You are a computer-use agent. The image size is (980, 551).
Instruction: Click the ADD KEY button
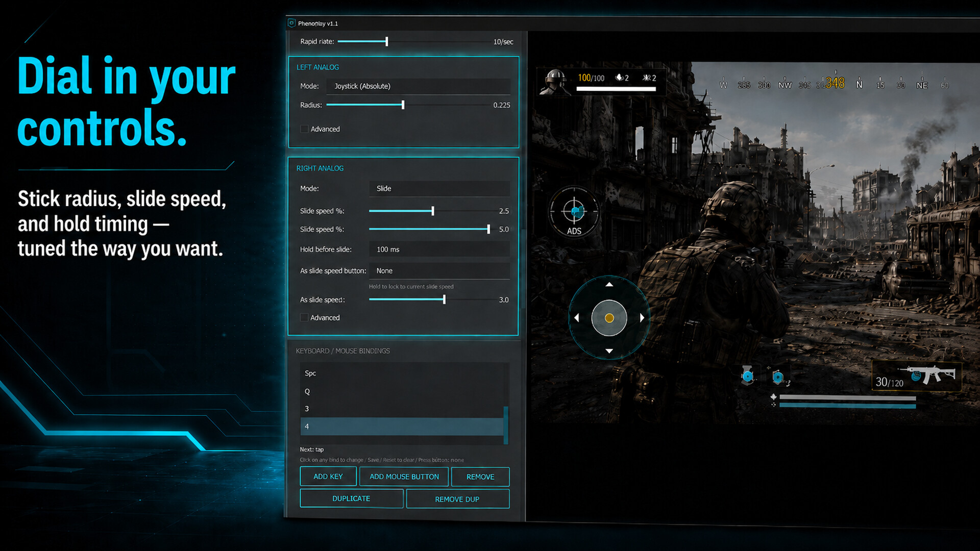[328, 477]
